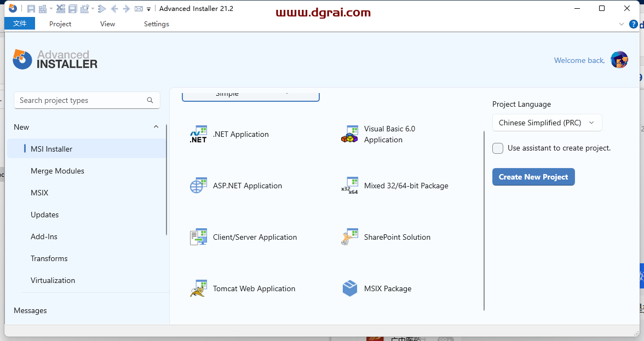Click the MSIX Package blue box icon

[x=349, y=288]
